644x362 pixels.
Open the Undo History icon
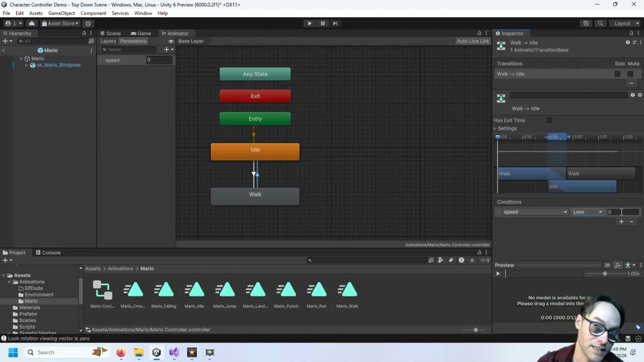point(586,23)
